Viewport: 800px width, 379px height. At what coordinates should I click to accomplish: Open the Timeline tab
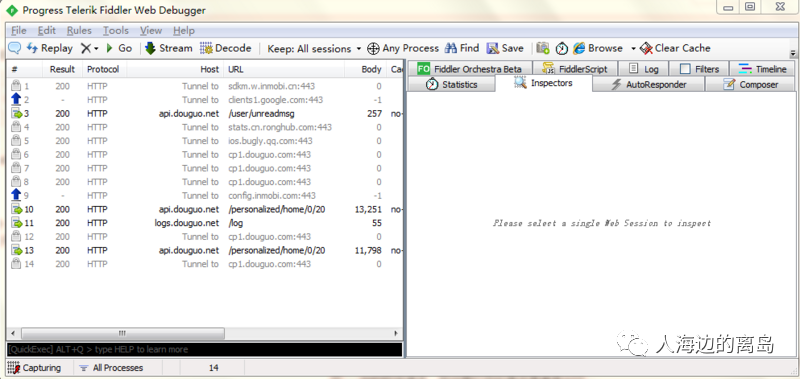(762, 69)
